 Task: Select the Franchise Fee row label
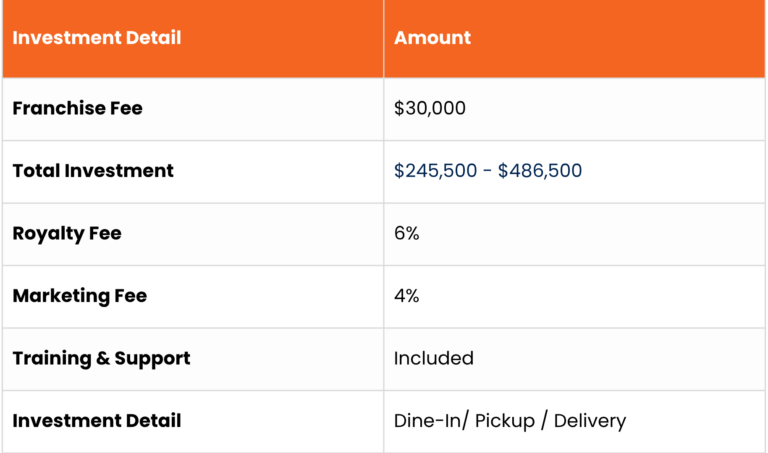(77, 108)
